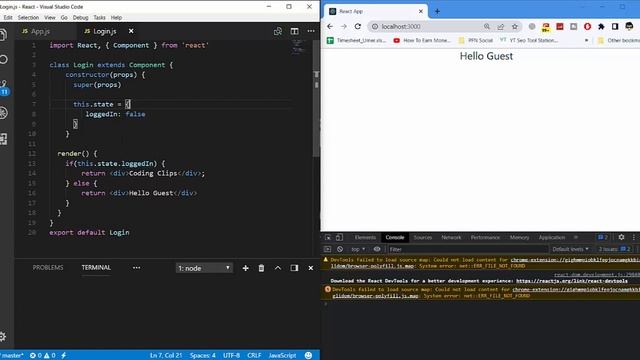Screen dimensions: 640x360
Task: Open Source Control in VS Code activity bar
Action: (x=4, y=87)
